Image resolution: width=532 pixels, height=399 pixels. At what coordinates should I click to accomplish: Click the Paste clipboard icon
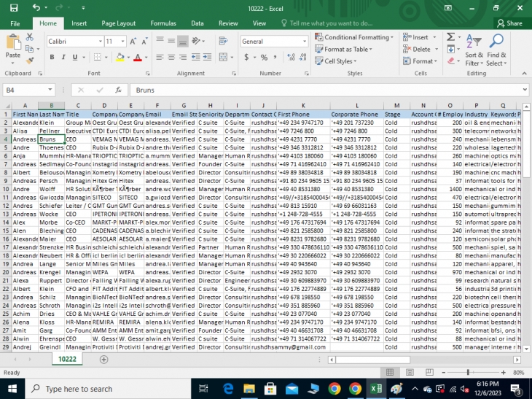click(13, 43)
